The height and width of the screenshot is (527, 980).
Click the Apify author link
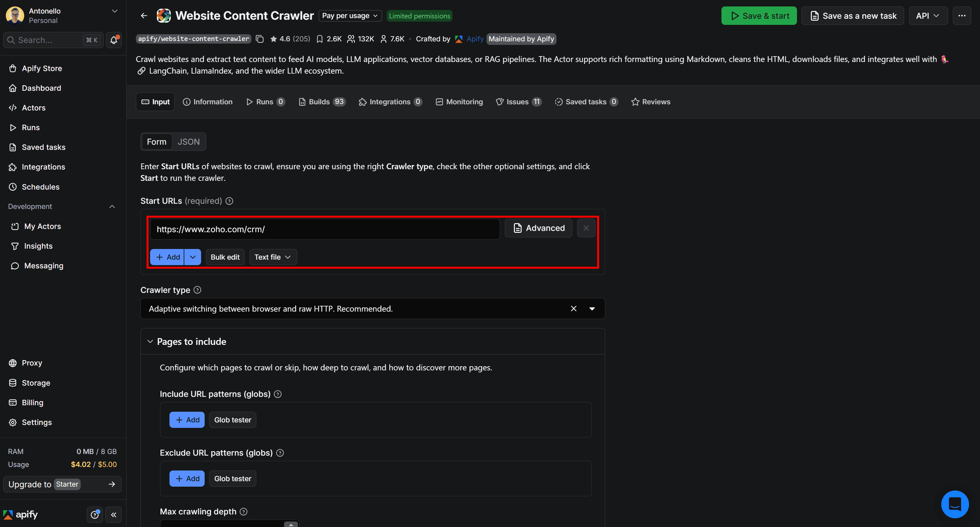[x=475, y=39]
